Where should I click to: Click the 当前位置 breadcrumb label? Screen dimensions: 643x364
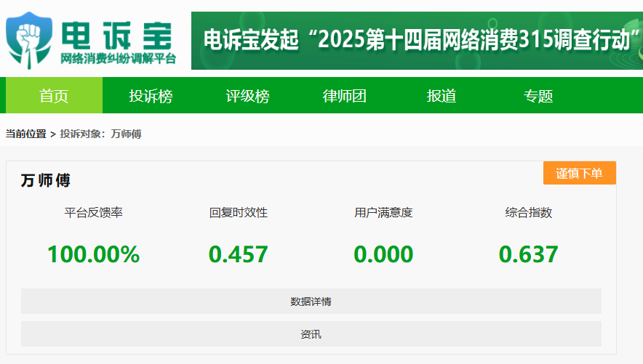(26, 134)
